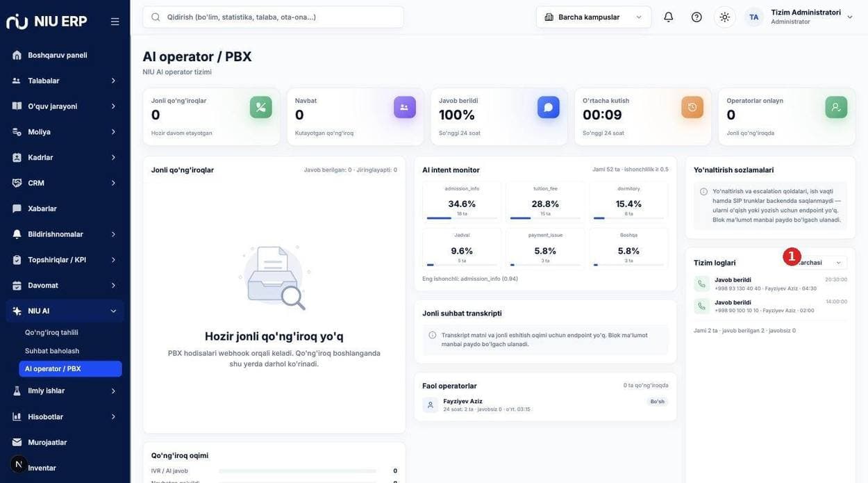Expand the O'quv jarayoni submenu arrow
The width and height of the screenshot is (868, 483).
tap(113, 106)
